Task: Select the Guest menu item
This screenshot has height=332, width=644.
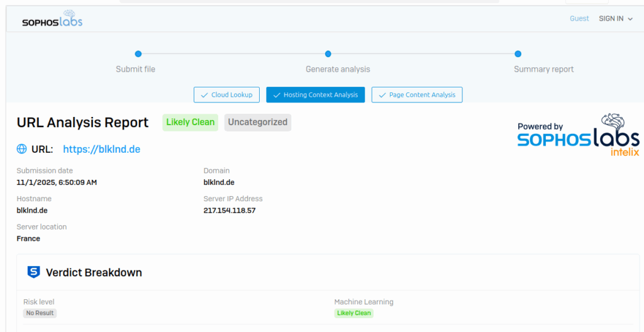Action: [x=579, y=19]
